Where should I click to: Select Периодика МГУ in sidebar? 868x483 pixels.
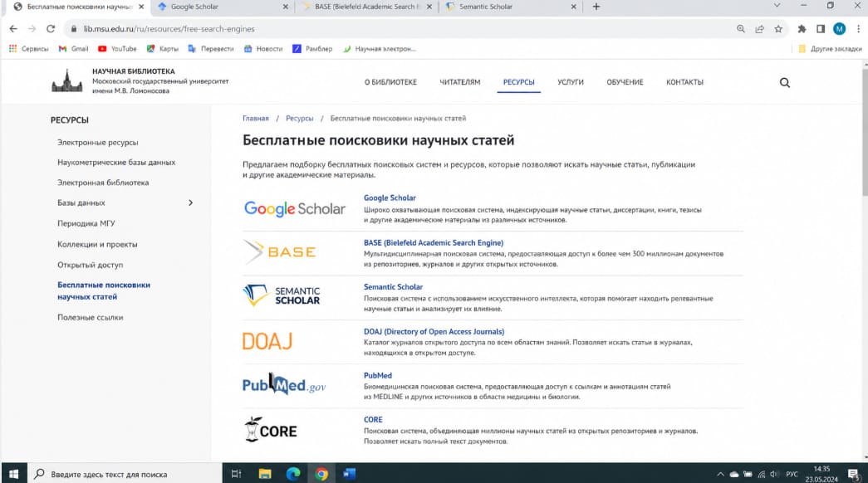(86, 223)
